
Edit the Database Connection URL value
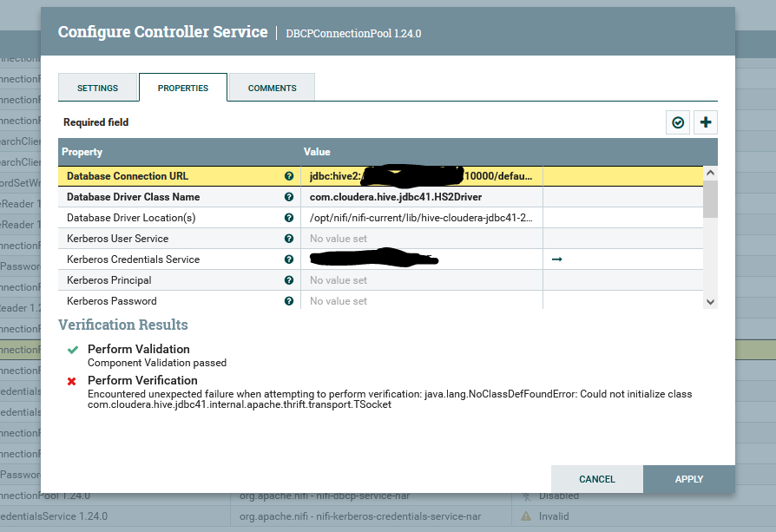(422, 176)
